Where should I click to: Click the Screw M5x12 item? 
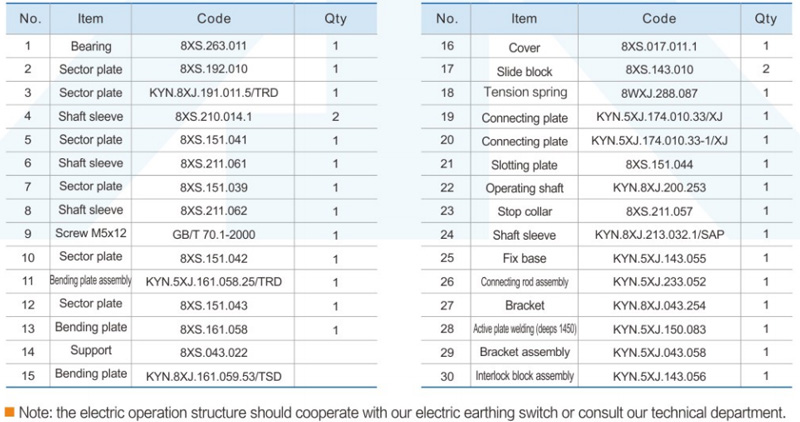tap(91, 234)
